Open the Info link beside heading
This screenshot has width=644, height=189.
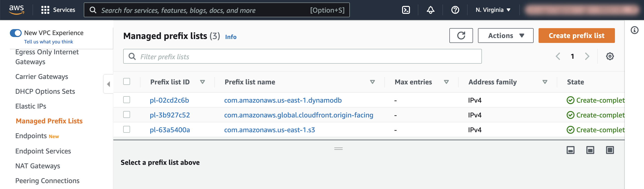[x=231, y=37]
